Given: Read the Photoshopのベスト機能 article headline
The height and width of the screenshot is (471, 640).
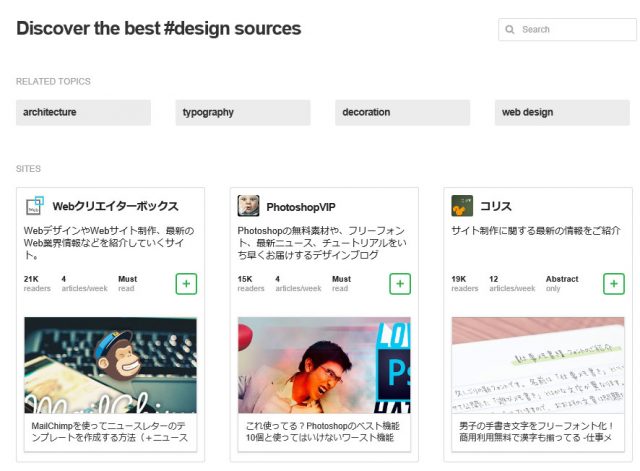Looking at the screenshot, I should click(324, 431).
